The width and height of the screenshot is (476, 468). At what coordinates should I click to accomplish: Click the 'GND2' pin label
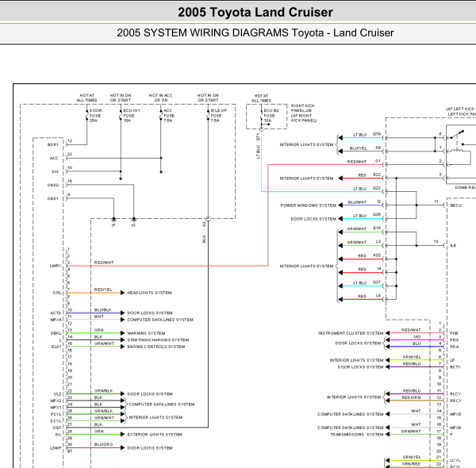(53, 185)
